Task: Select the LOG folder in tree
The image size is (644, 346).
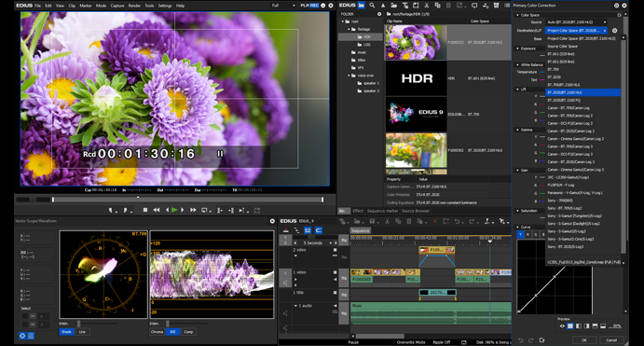Action: 367,45
